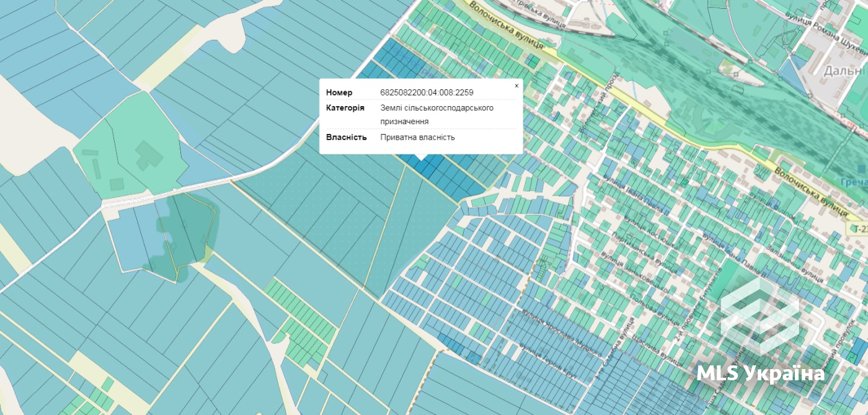
Task: Click the "Номер" field label
Action: 339,92
